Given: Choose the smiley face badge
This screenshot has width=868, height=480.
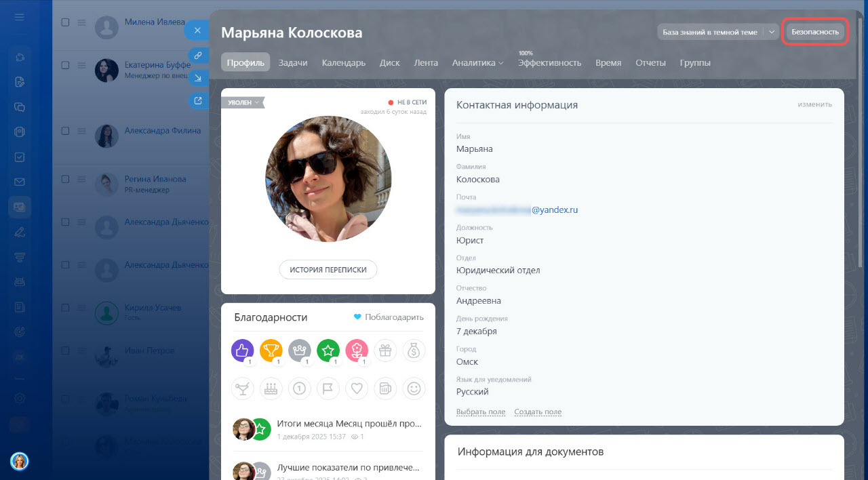Looking at the screenshot, I should tap(414, 388).
